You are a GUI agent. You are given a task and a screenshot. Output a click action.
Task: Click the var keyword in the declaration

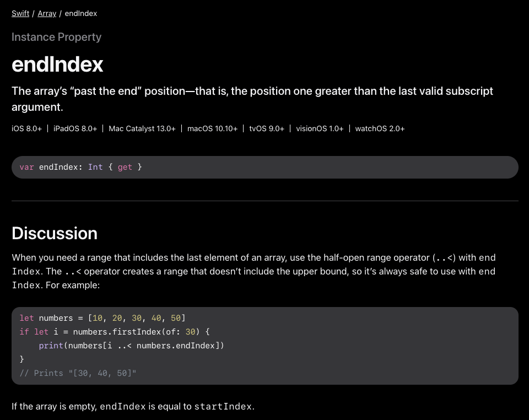pyautogui.click(x=26, y=166)
